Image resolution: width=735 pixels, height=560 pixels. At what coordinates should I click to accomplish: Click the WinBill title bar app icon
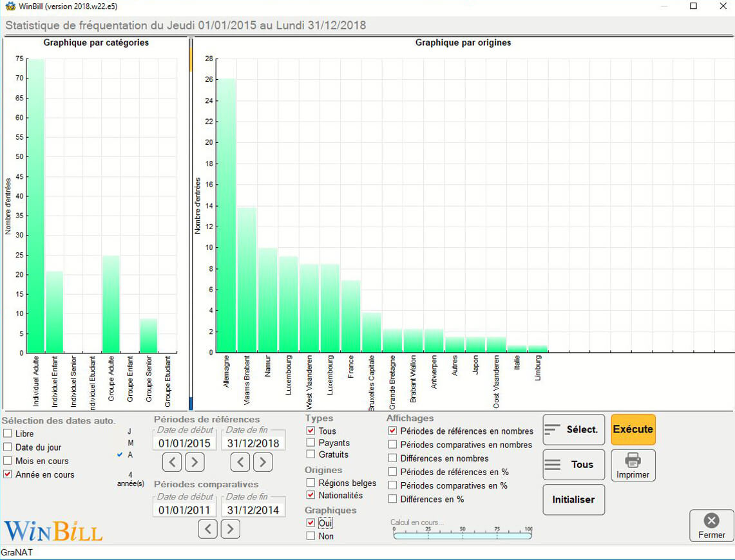[x=10, y=6]
